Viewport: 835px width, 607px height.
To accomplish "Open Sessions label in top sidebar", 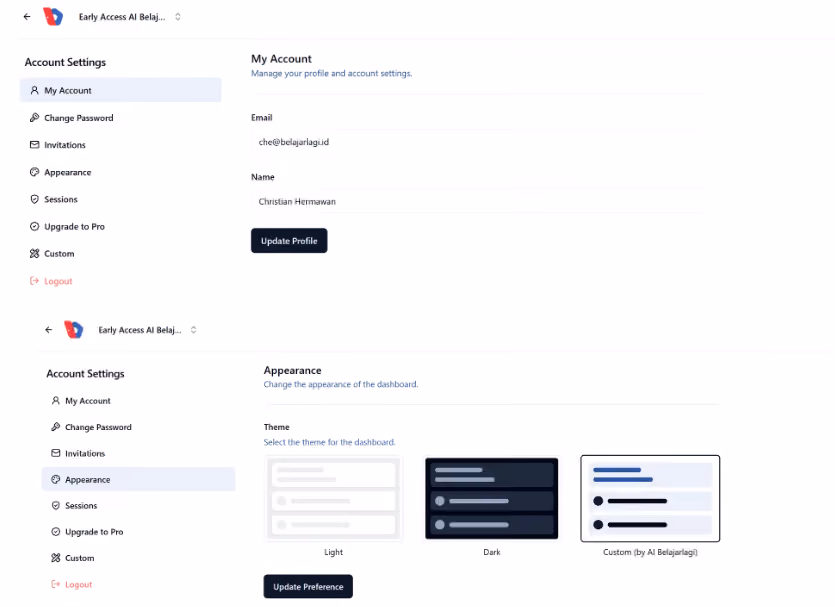I will point(61,199).
